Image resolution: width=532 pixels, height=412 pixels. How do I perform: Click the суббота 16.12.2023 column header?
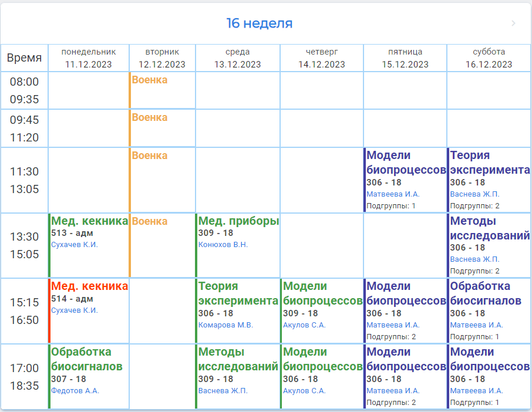489,58
